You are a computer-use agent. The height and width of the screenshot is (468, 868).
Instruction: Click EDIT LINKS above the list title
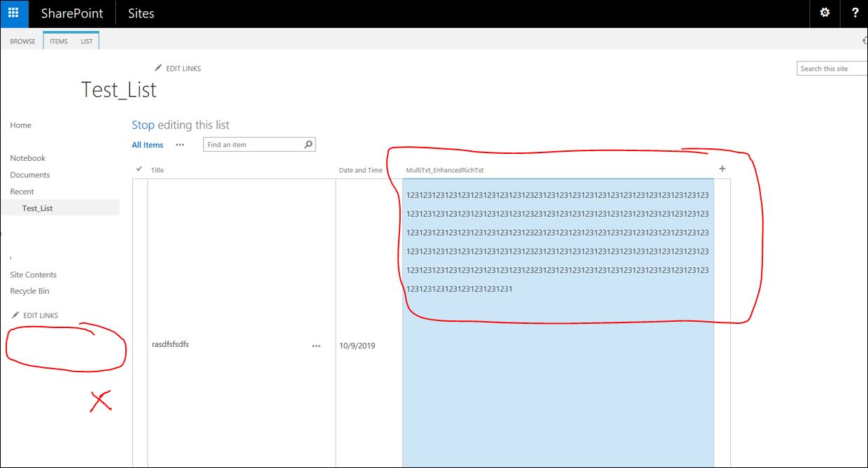point(183,69)
